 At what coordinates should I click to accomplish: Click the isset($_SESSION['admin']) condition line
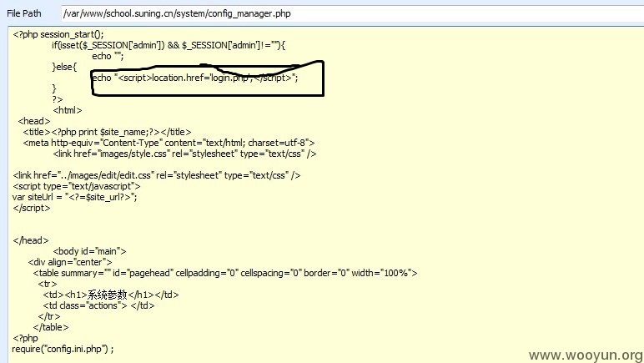pos(169,45)
